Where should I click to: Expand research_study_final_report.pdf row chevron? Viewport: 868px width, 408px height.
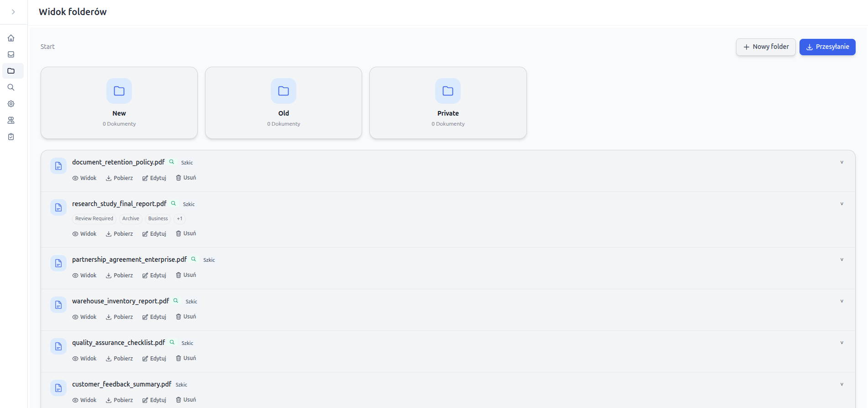pos(842,204)
